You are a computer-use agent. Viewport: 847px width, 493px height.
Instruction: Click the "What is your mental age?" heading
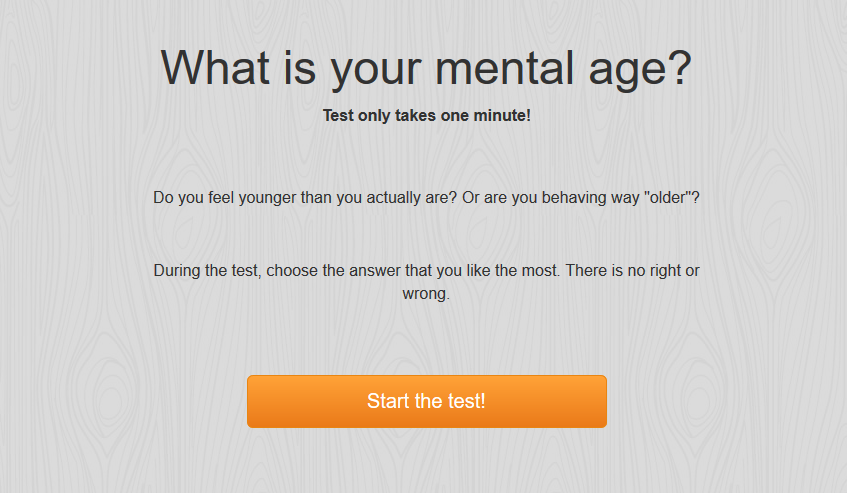(x=426, y=69)
